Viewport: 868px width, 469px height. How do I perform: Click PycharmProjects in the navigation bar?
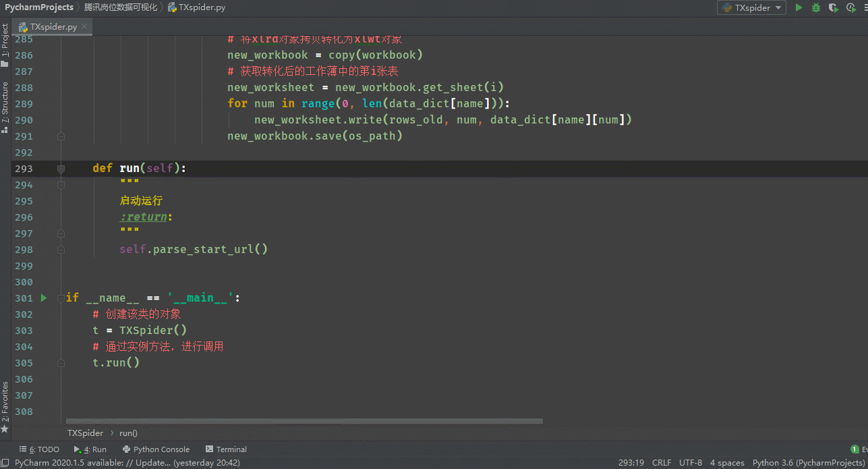click(x=38, y=7)
